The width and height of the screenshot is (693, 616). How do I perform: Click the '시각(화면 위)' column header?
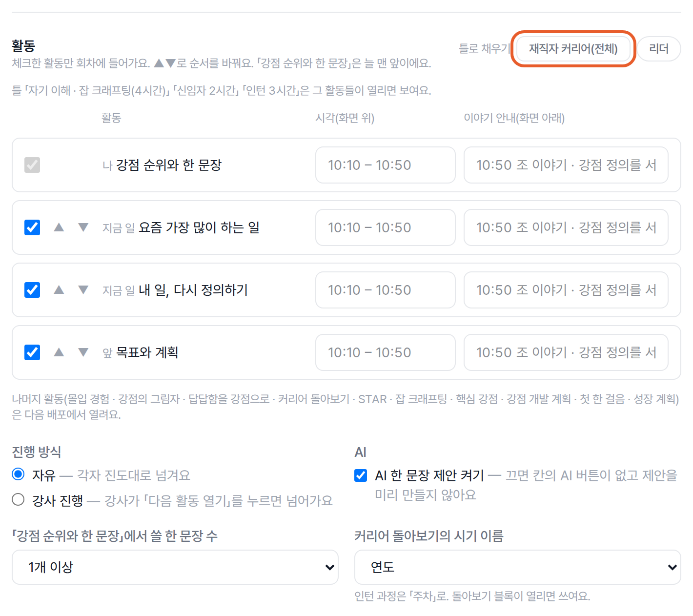point(345,118)
